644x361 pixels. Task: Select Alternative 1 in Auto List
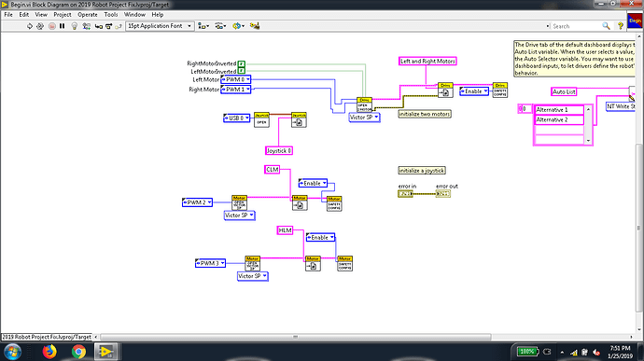[x=559, y=110]
